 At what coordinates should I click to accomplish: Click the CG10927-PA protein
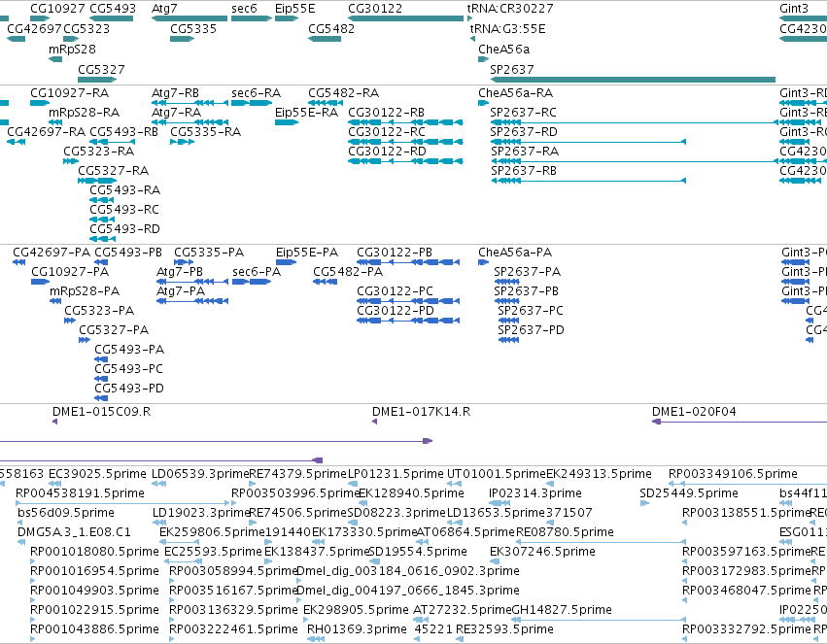pos(40,282)
